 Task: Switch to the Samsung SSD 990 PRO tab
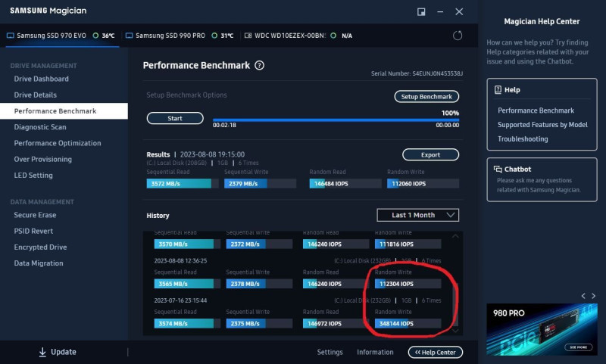click(180, 36)
